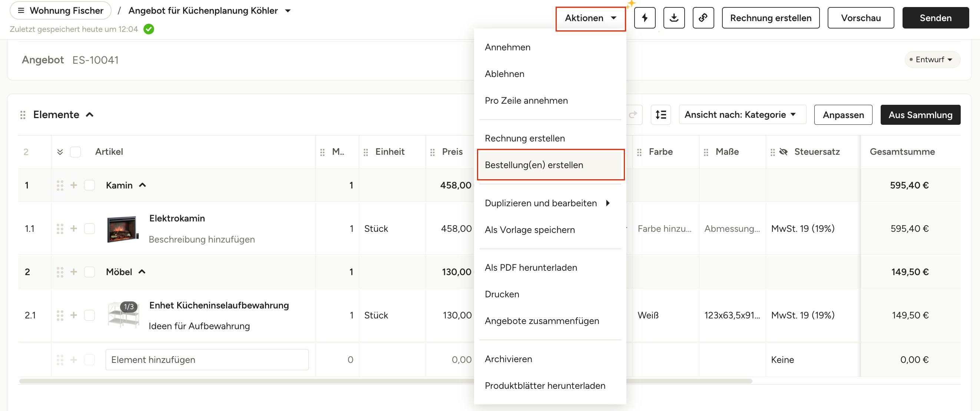The image size is (980, 411).
Task: Click the Preis column drag handle
Action: 432,152
